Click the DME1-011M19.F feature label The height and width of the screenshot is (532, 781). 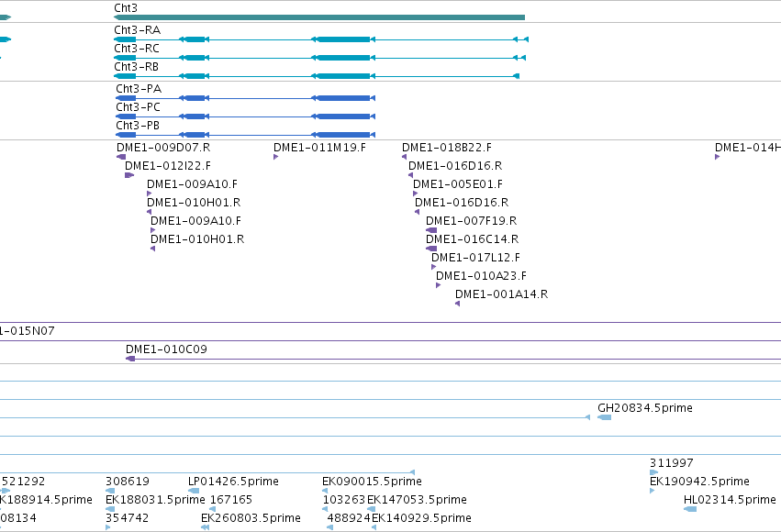click(x=319, y=148)
